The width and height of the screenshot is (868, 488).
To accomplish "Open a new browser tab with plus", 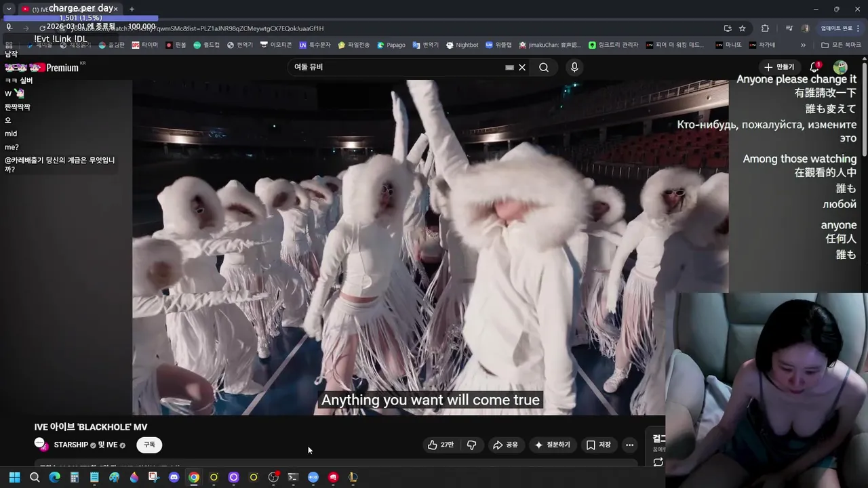I will (x=132, y=9).
